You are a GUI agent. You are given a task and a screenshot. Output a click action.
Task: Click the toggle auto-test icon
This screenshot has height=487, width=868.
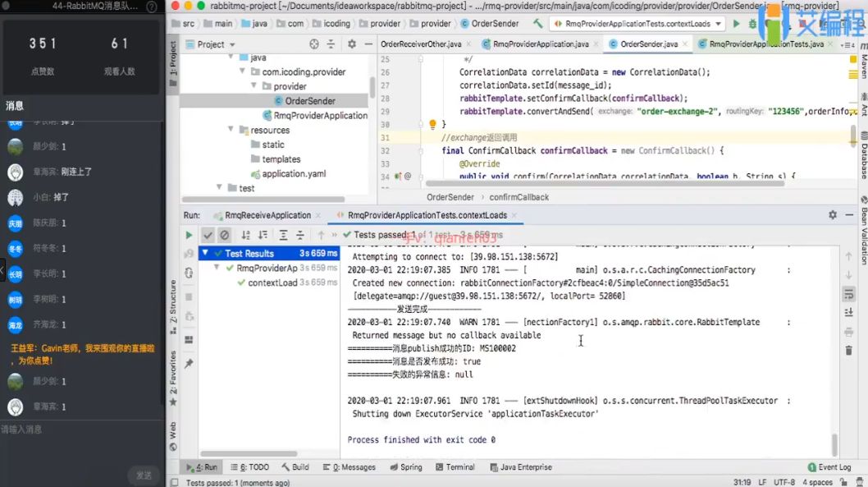[x=189, y=273]
